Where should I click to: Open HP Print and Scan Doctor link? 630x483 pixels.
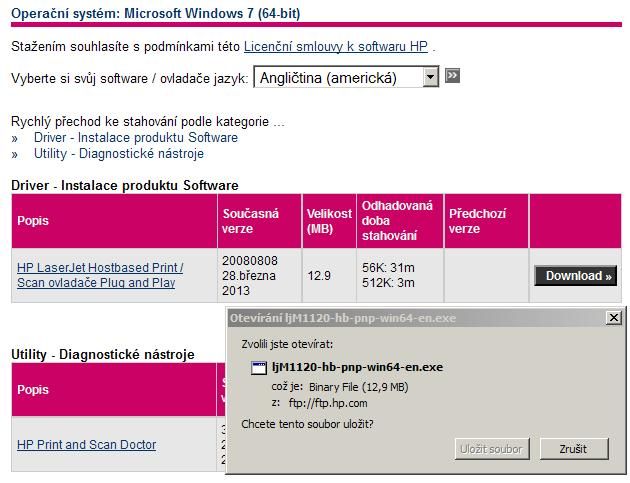pyautogui.click(x=86, y=444)
